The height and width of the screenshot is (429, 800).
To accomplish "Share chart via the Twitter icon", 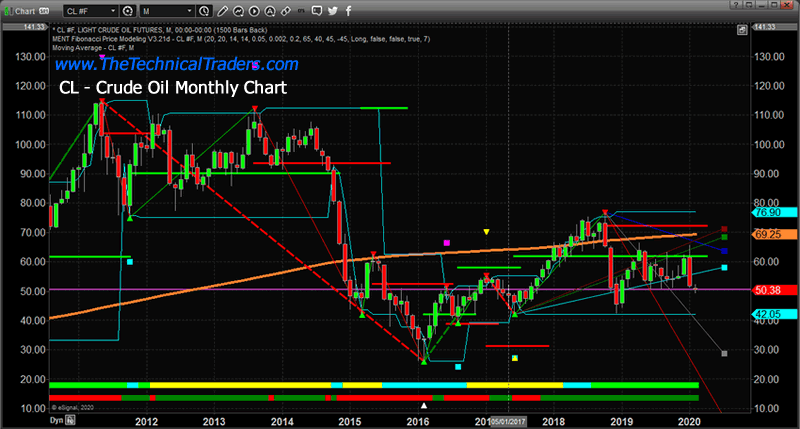I will pyautogui.click(x=333, y=11).
